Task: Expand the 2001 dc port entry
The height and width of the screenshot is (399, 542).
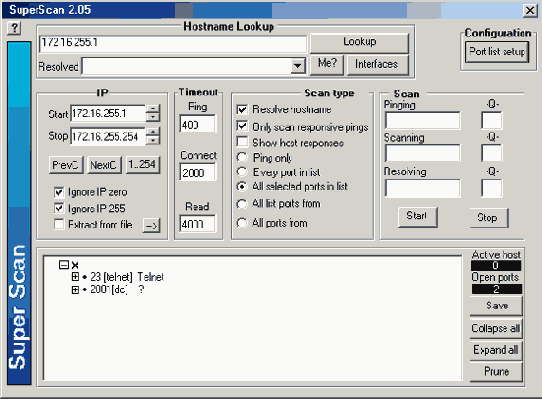Action: (x=75, y=290)
